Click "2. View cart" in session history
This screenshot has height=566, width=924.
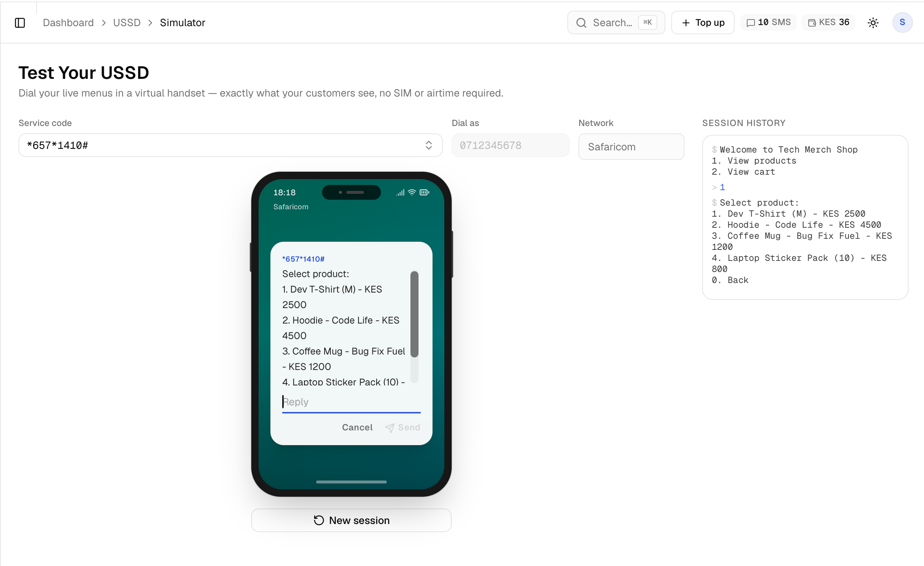[743, 172]
